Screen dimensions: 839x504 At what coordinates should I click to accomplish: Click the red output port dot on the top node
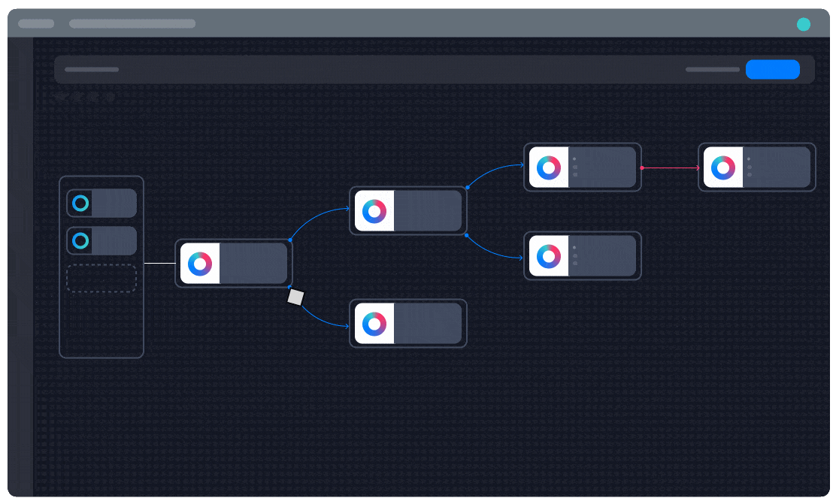(641, 168)
